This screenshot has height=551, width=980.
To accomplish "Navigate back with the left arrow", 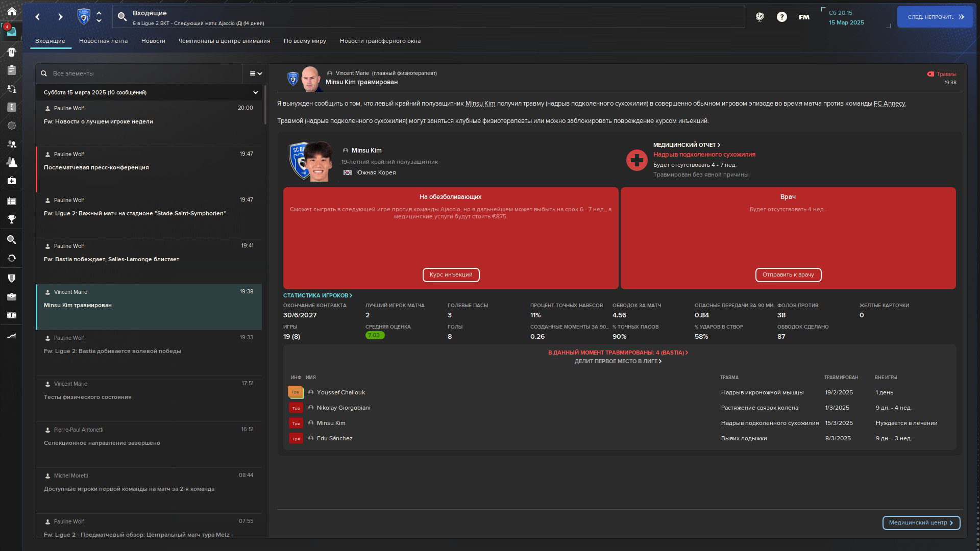I will [x=38, y=17].
